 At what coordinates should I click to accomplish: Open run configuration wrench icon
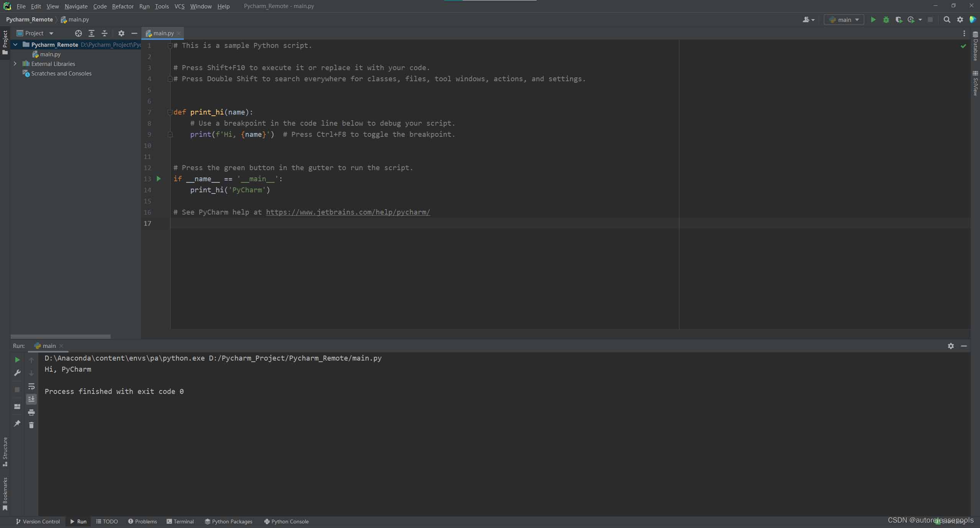(17, 373)
